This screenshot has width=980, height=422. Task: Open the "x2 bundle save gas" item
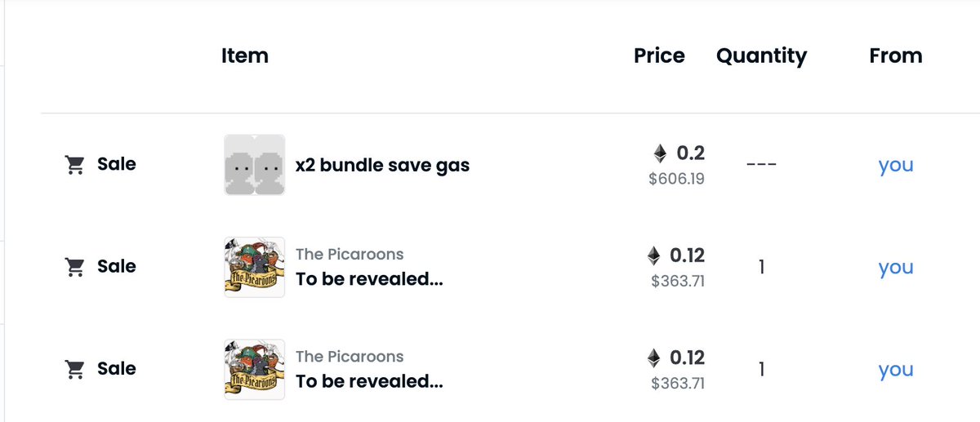[x=382, y=166]
